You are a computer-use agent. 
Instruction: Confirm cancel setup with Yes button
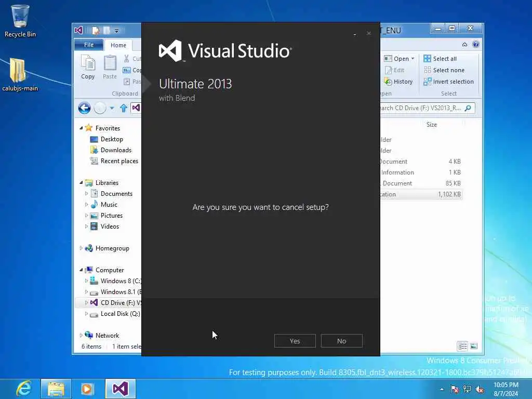[295, 341]
